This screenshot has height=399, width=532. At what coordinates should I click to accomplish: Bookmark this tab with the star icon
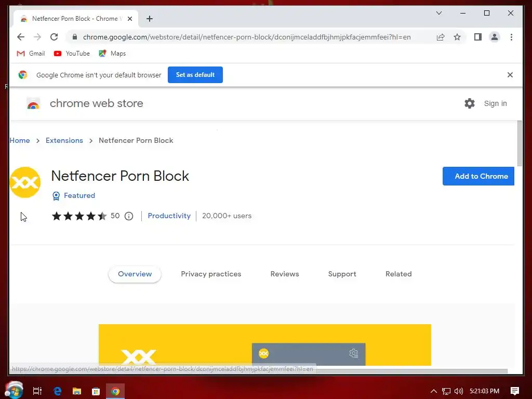point(457,37)
